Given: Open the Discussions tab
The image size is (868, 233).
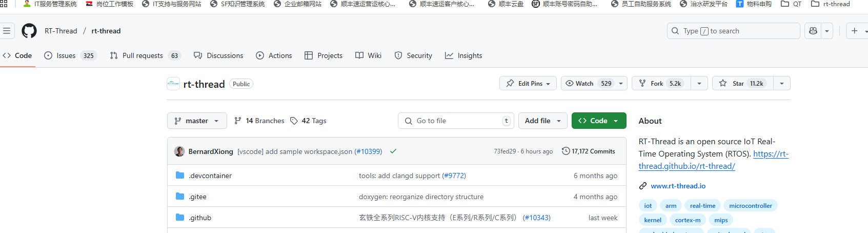Looking at the screenshot, I should click(x=218, y=55).
